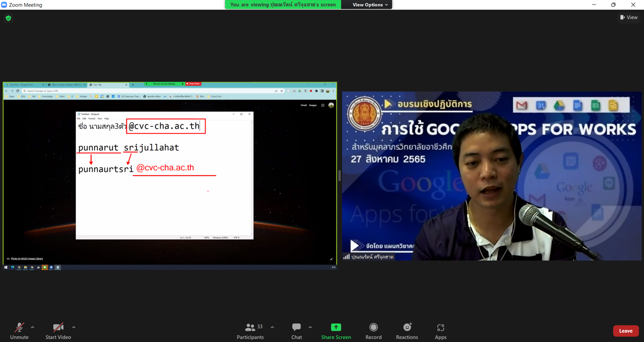Open the View menu in Notepad
The image size is (644, 342).
click(x=100, y=119)
